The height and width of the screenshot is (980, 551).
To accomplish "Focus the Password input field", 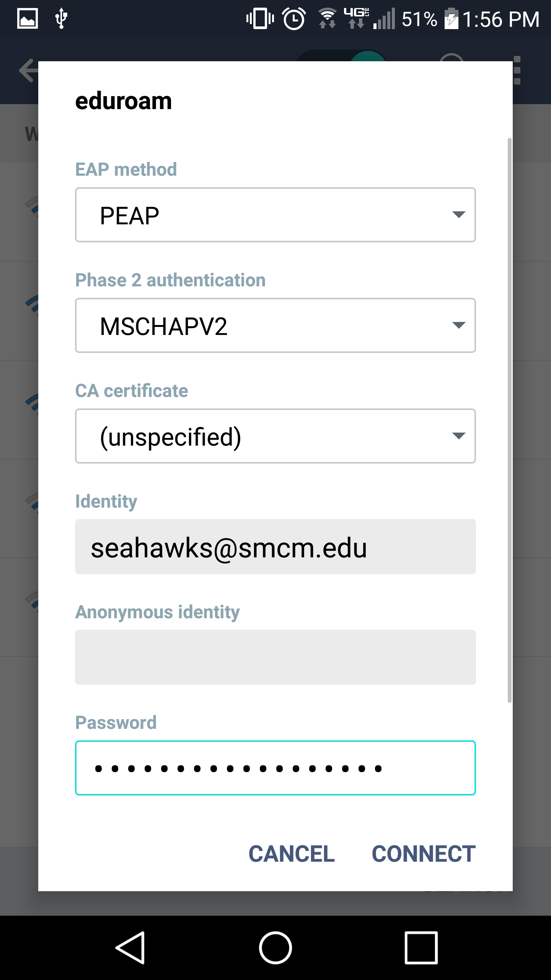I will coord(275,768).
